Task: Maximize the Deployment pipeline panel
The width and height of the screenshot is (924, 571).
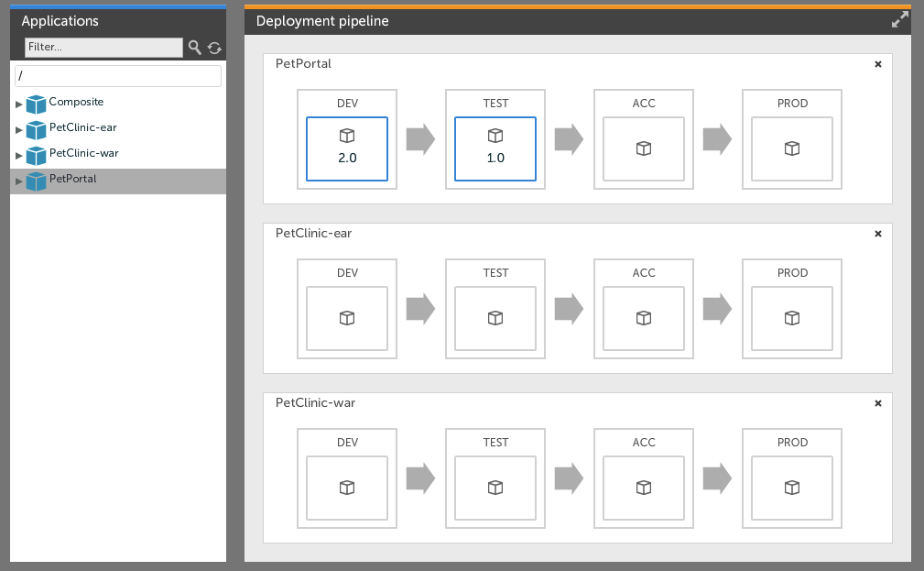Action: [900, 20]
